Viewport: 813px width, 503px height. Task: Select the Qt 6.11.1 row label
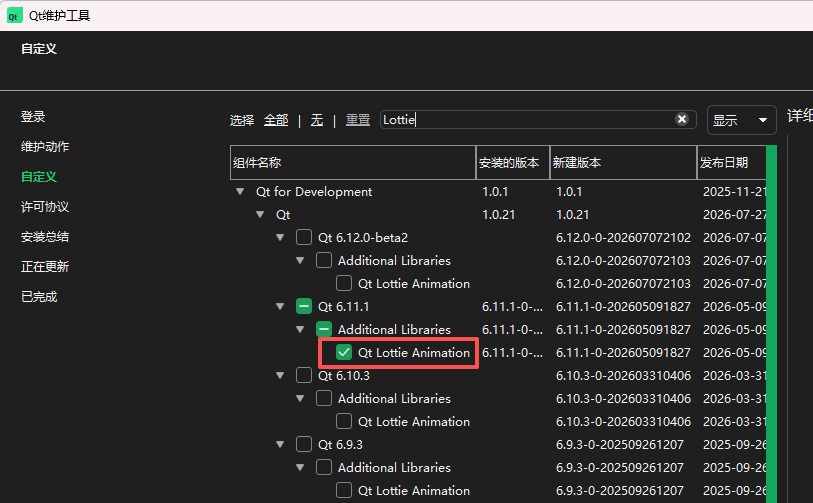(x=343, y=306)
